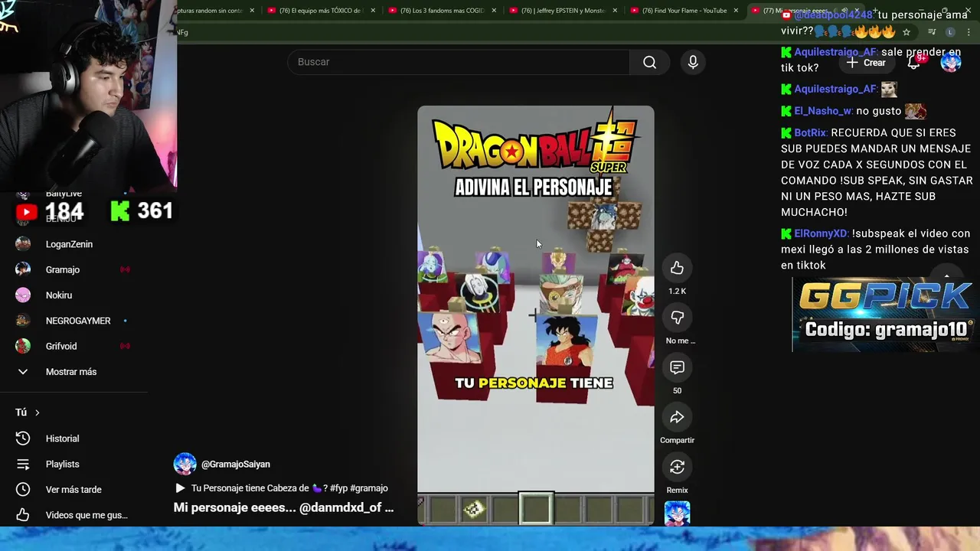This screenshot has width=980, height=551.
Task: Open Gramajo subscription channel
Action: click(x=63, y=269)
